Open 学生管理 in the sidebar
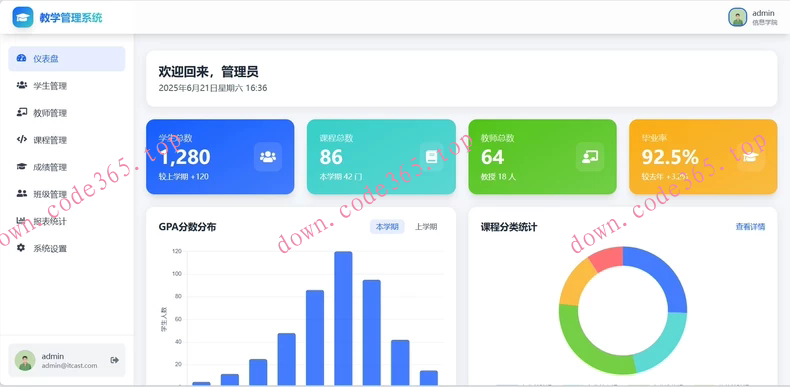Image resolution: width=790 pixels, height=387 pixels. pyautogui.click(x=67, y=86)
